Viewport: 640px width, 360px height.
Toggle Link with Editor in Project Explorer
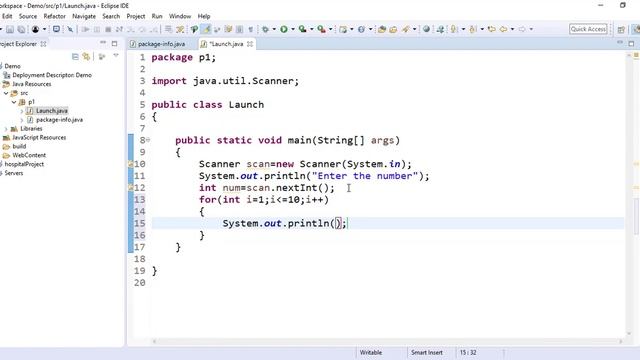coord(86,56)
